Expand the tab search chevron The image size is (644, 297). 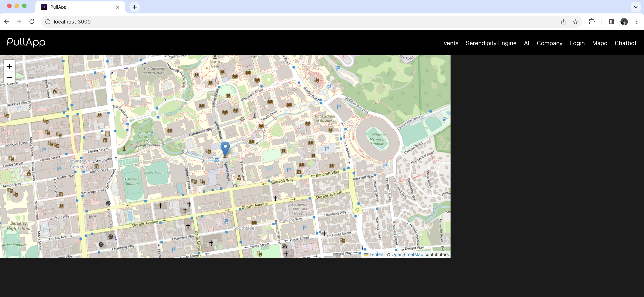point(635,7)
